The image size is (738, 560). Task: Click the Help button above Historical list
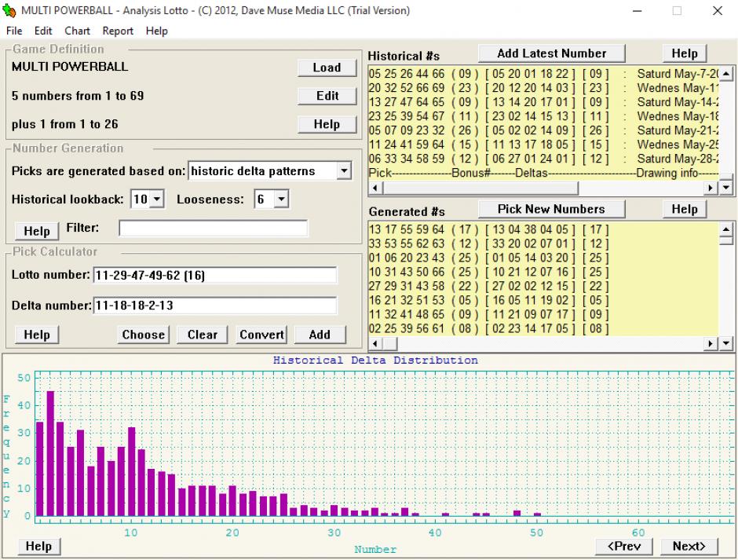tap(685, 53)
